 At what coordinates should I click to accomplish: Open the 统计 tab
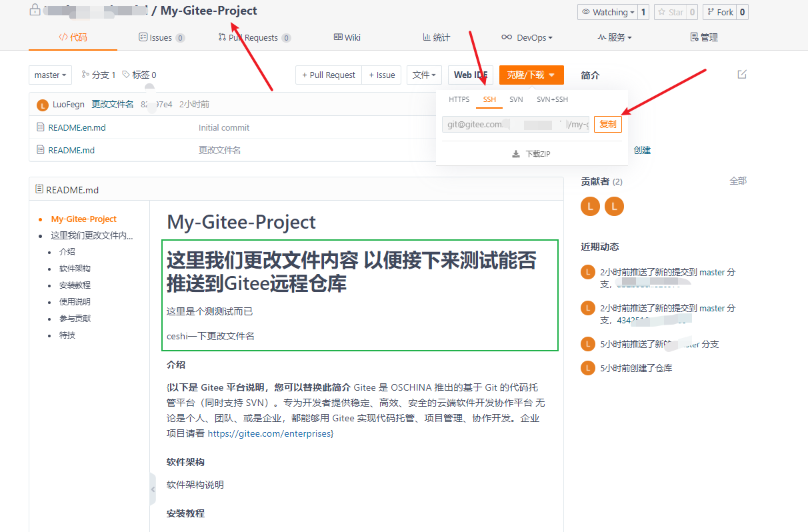[436, 37]
